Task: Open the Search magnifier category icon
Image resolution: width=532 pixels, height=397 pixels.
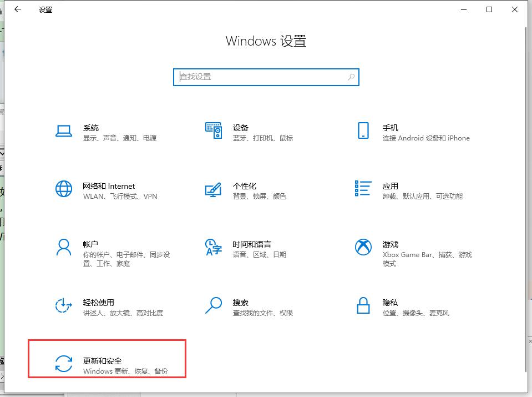Action: pyautogui.click(x=214, y=305)
